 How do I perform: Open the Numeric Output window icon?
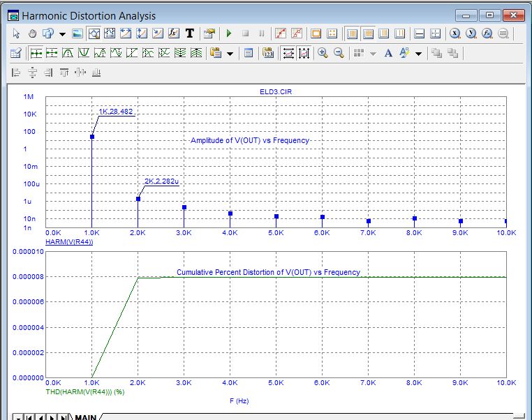(x=249, y=53)
